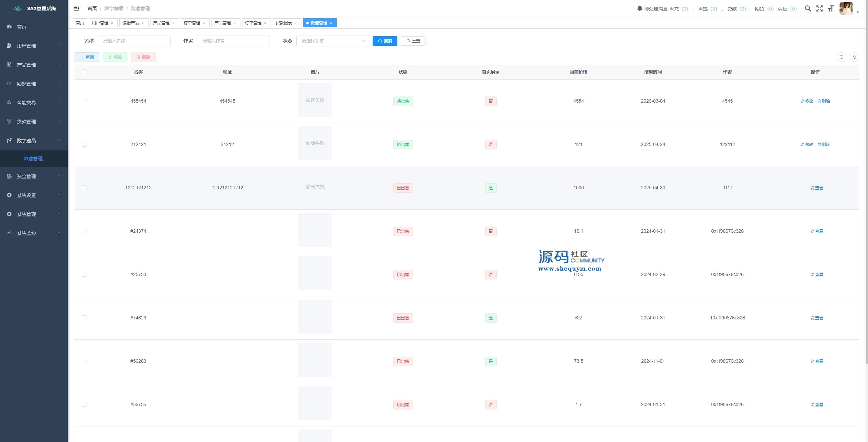The height and width of the screenshot is (442, 868).
Task: Toggle fullscreen mode icon
Action: click(x=819, y=8)
